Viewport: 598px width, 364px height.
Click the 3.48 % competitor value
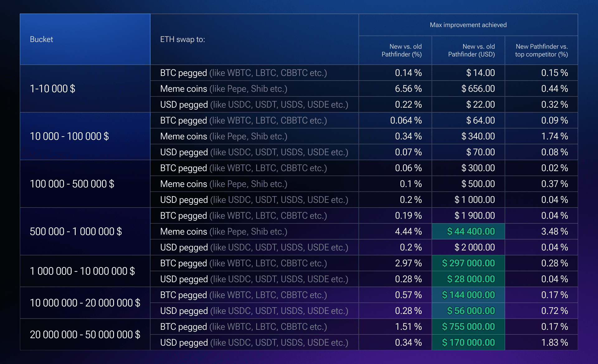(554, 231)
